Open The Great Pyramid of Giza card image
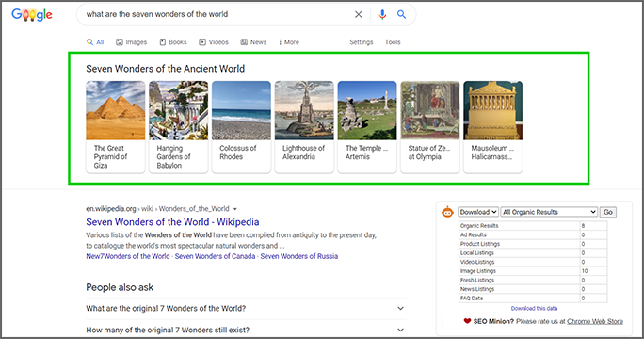644x339 pixels. coord(116,110)
